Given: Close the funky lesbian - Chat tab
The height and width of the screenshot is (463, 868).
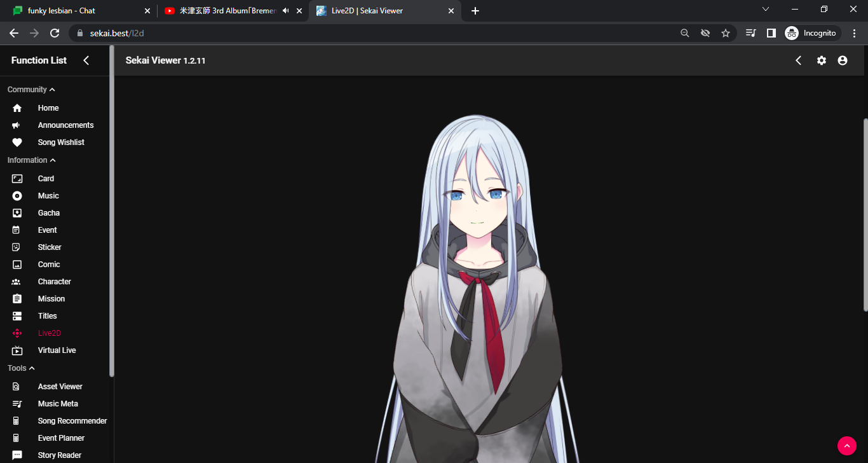Looking at the screenshot, I should coord(147,11).
